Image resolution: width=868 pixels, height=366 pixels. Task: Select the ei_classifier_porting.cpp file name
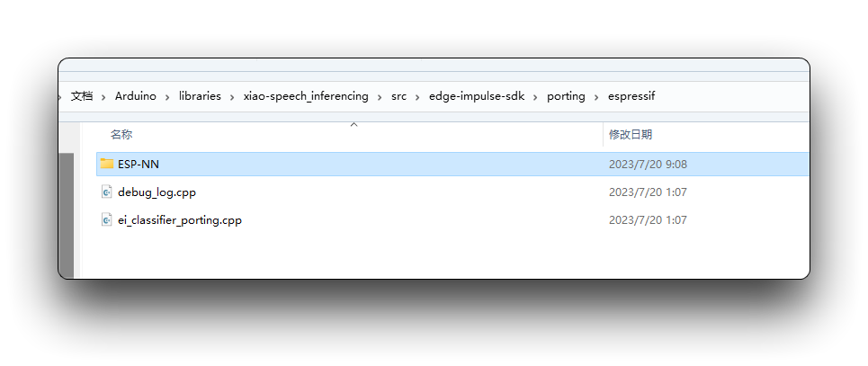[180, 219]
